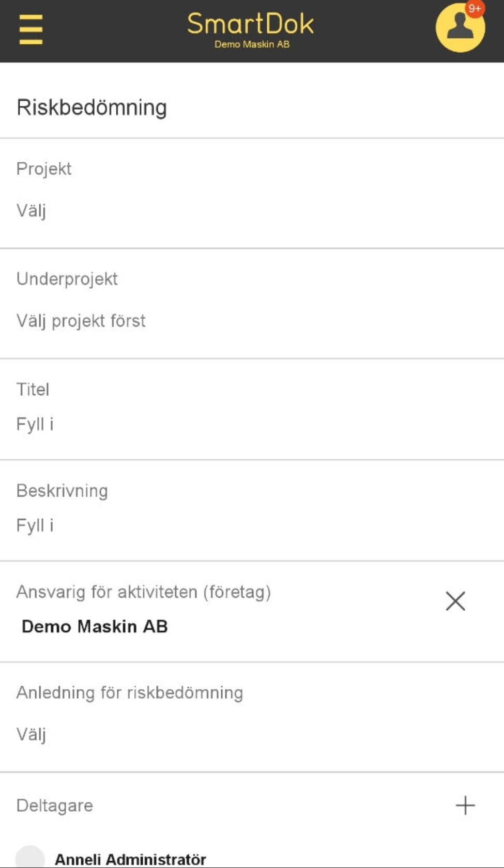Select the participant Anneli Administratör

pyautogui.click(x=131, y=858)
